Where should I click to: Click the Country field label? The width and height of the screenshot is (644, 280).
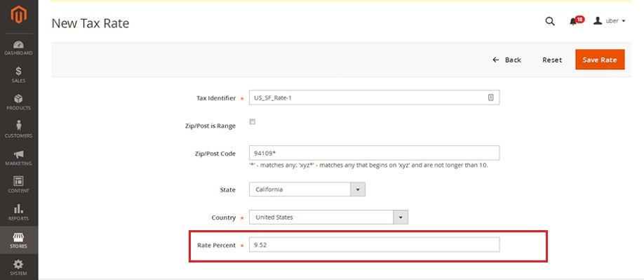point(223,218)
